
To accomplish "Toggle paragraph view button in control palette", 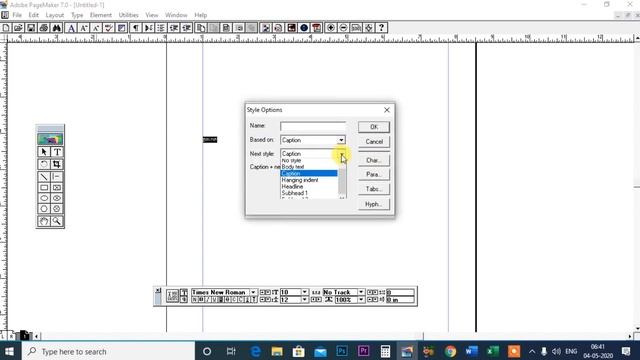I will coord(184,300).
